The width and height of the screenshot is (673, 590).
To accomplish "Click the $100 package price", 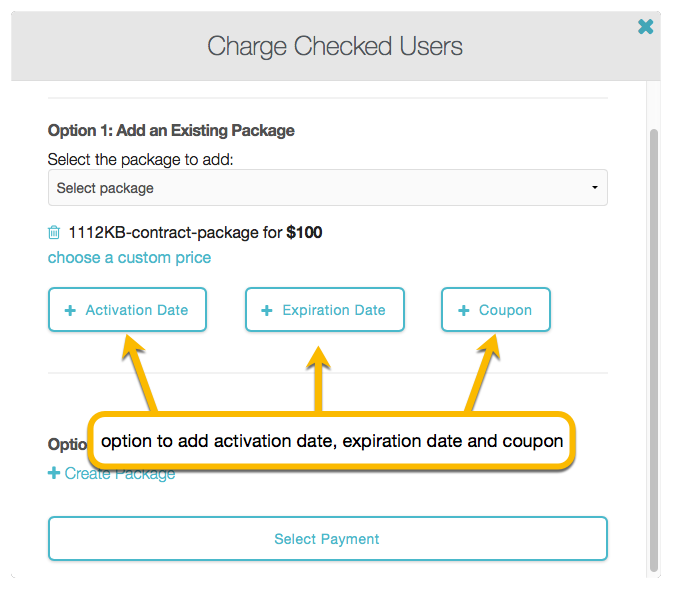I will [304, 233].
